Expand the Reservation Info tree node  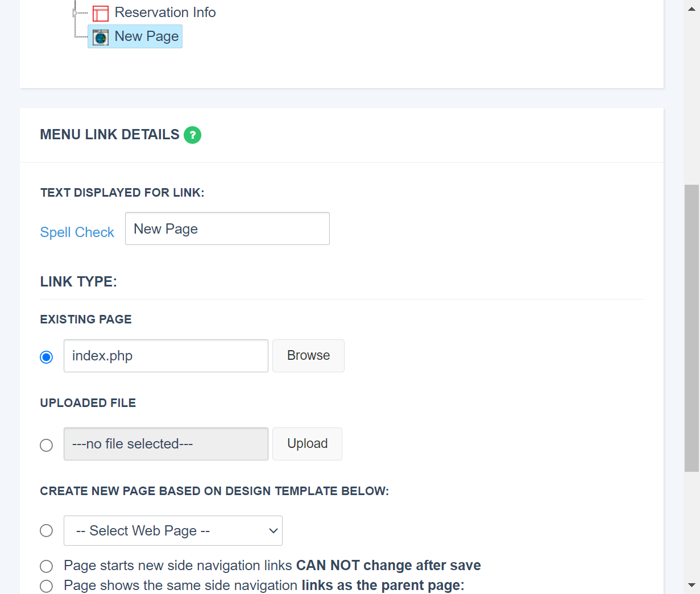(x=74, y=13)
